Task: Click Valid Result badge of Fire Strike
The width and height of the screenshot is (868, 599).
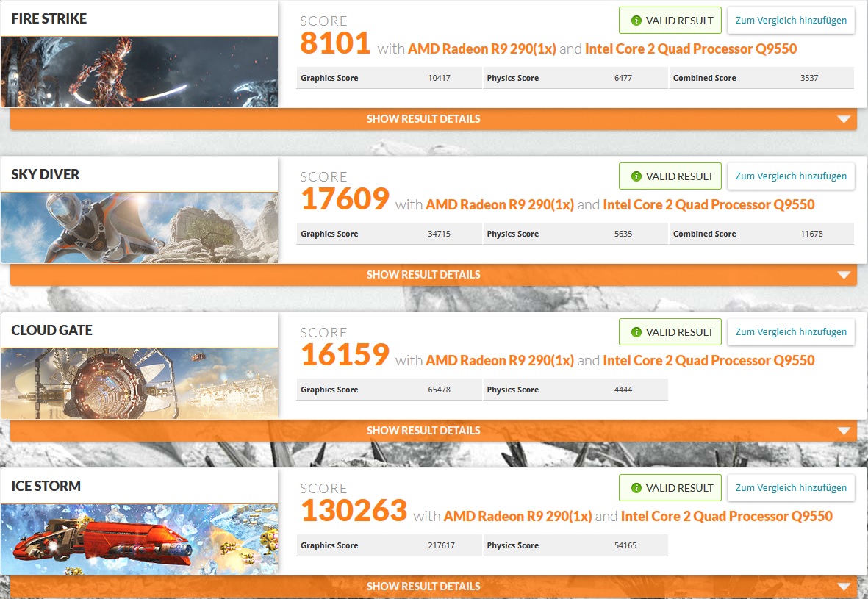Action: 670,21
